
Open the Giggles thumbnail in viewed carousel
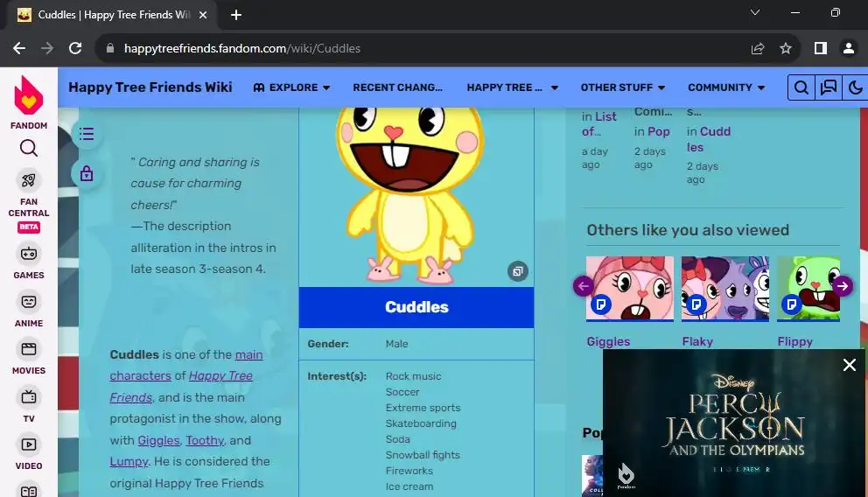click(x=630, y=289)
